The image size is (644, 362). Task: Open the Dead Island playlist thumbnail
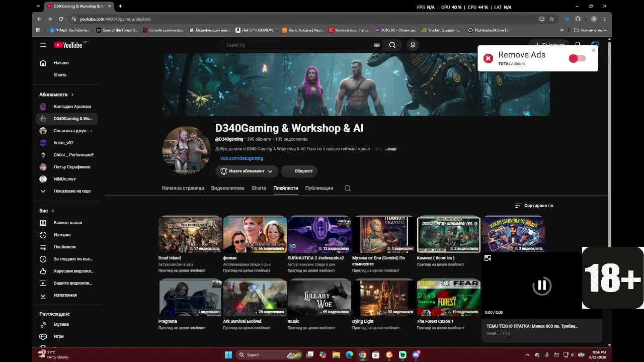pos(190,234)
